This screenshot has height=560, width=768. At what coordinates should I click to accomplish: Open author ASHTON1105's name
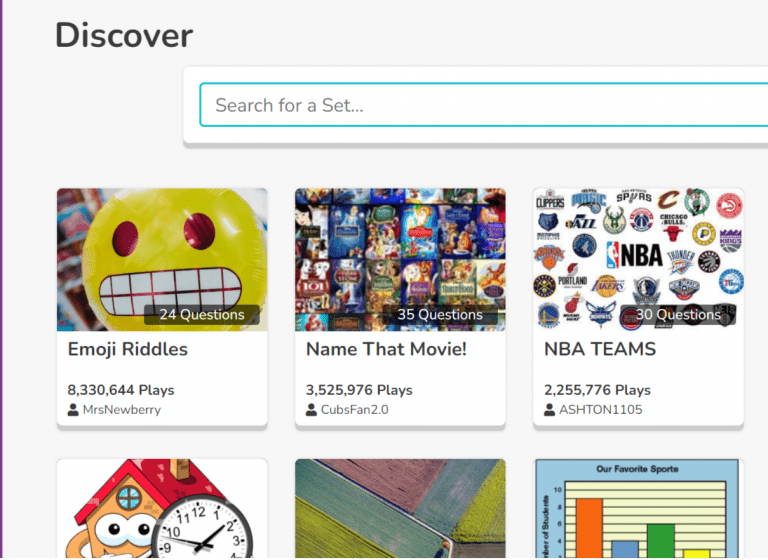coord(600,410)
